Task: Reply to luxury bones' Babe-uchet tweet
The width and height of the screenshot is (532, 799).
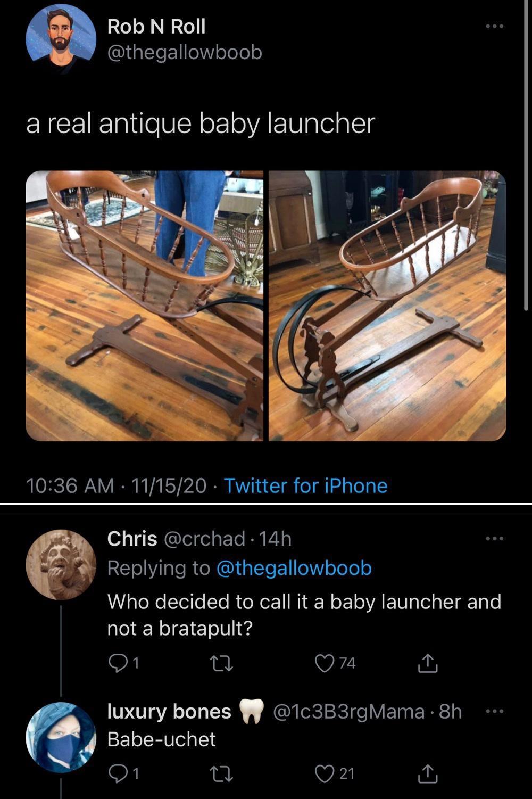Action: click(x=117, y=773)
